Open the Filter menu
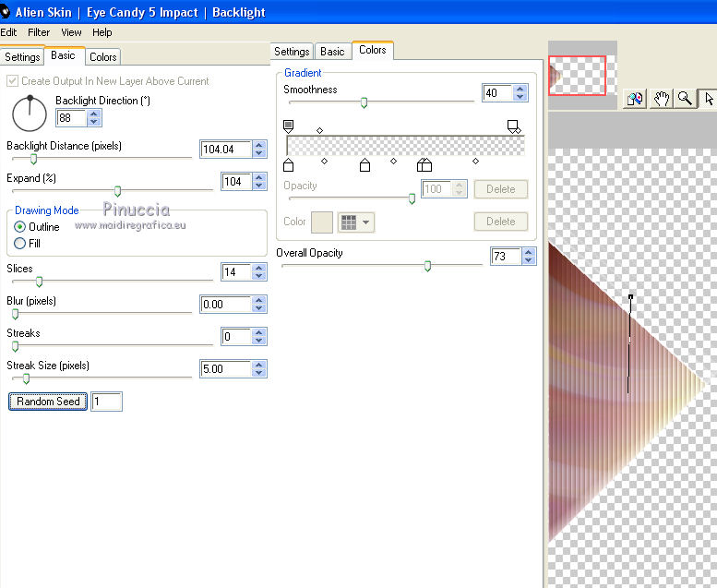Image resolution: width=717 pixels, height=588 pixels. (39, 32)
